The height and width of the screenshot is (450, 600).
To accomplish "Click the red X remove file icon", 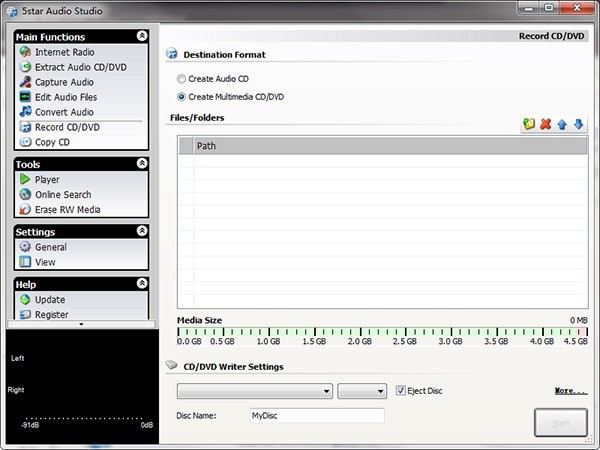I will click(x=545, y=125).
